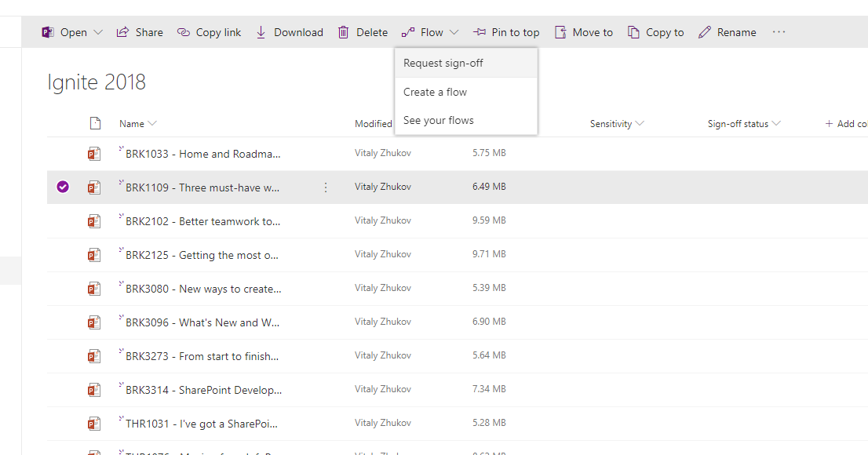
Task: Click the Move to button label
Action: [593, 32]
